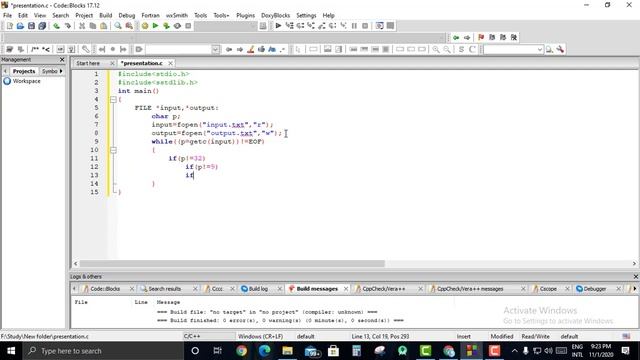Click the Rebuild icon
Viewport: 640px width, 360px height.
pos(177,26)
